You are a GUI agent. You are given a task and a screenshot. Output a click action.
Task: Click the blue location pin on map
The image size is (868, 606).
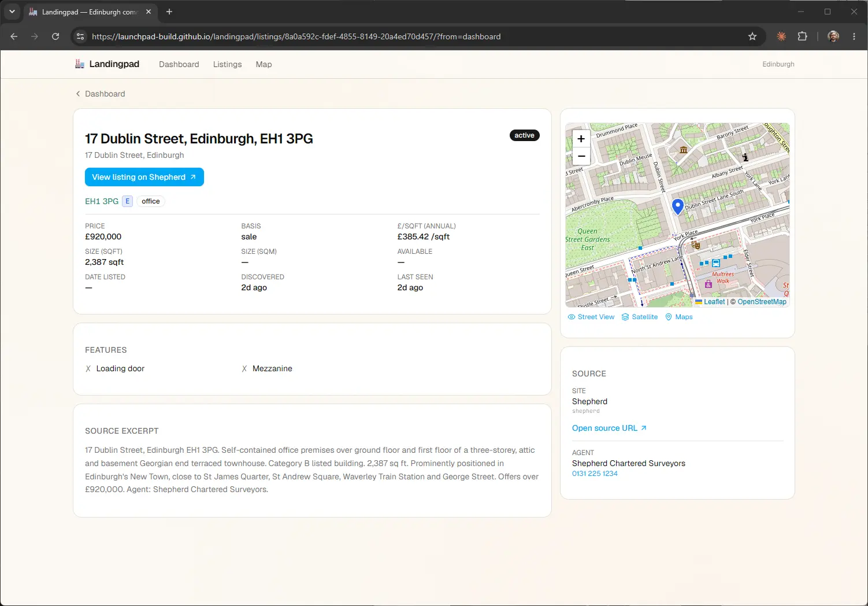point(678,206)
